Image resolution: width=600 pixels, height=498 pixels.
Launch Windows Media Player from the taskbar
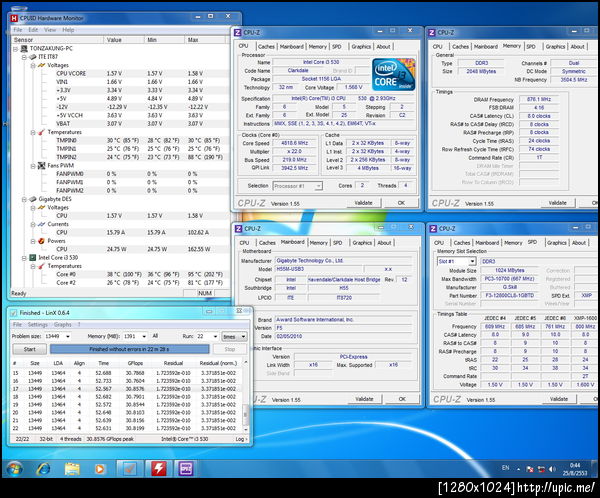[x=101, y=468]
